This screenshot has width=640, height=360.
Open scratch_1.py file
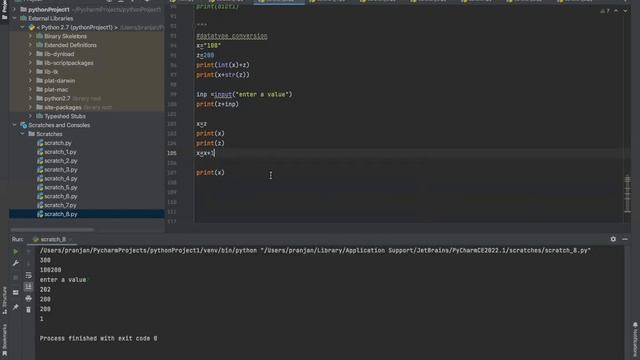[60, 152]
